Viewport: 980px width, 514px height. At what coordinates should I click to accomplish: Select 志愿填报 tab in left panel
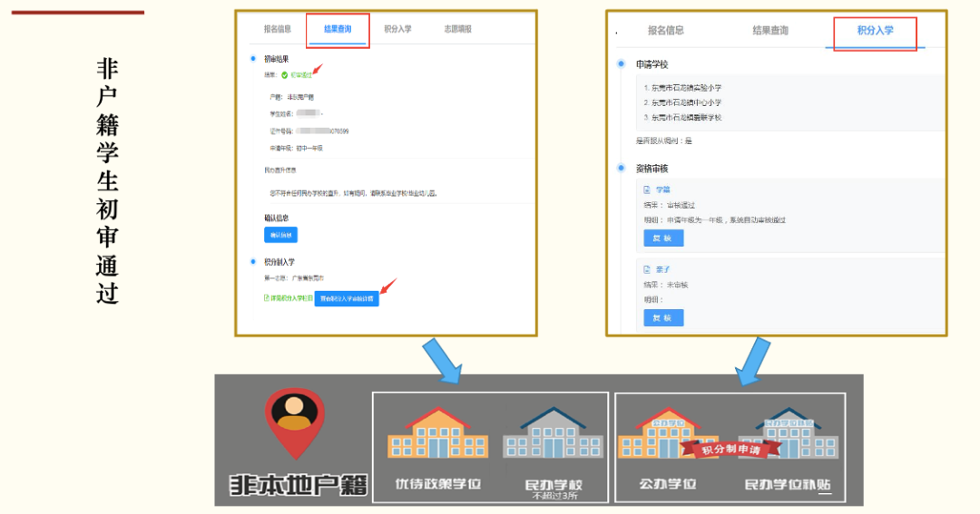pyautogui.click(x=451, y=29)
